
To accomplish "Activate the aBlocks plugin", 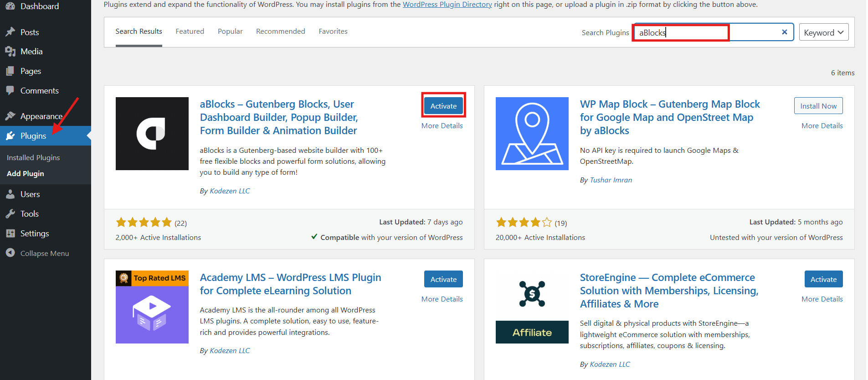I will 443,106.
